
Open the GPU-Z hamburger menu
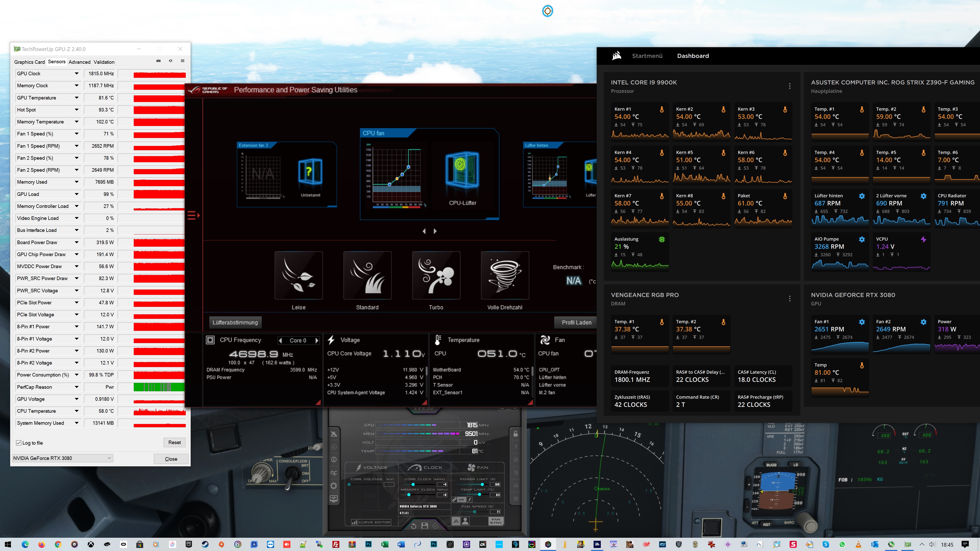pos(183,61)
